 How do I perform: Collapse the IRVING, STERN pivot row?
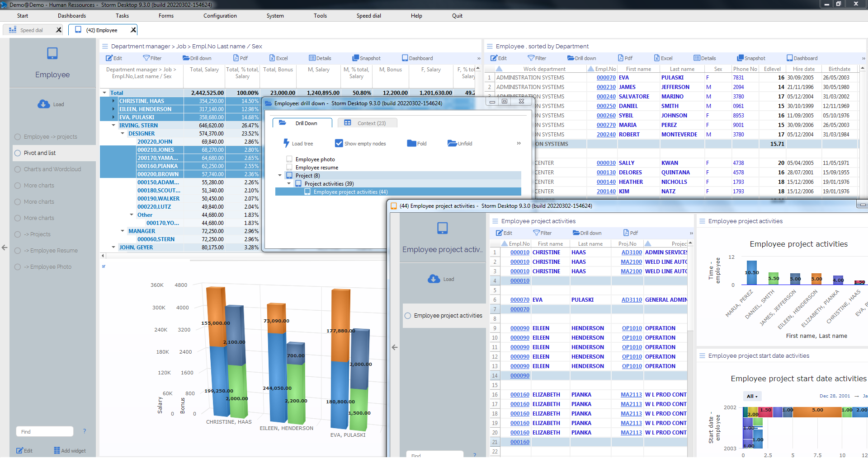tap(113, 126)
